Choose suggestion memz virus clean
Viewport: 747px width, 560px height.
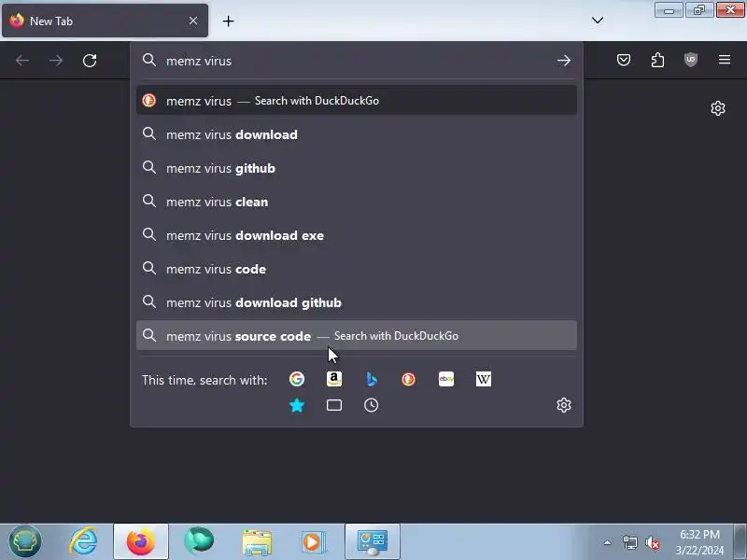357,202
